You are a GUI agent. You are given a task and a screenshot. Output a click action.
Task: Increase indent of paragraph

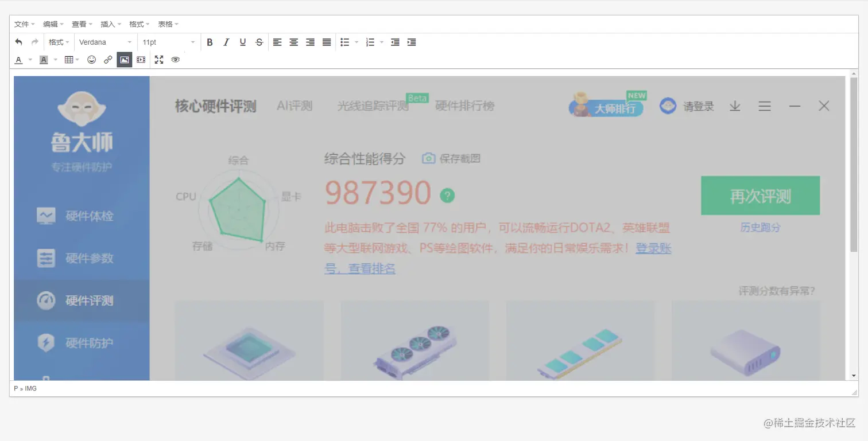click(412, 42)
